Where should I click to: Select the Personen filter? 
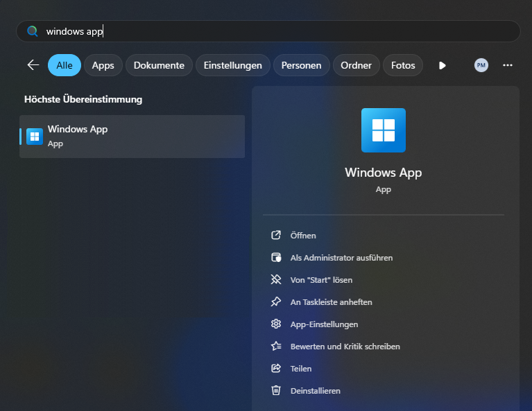(x=301, y=65)
